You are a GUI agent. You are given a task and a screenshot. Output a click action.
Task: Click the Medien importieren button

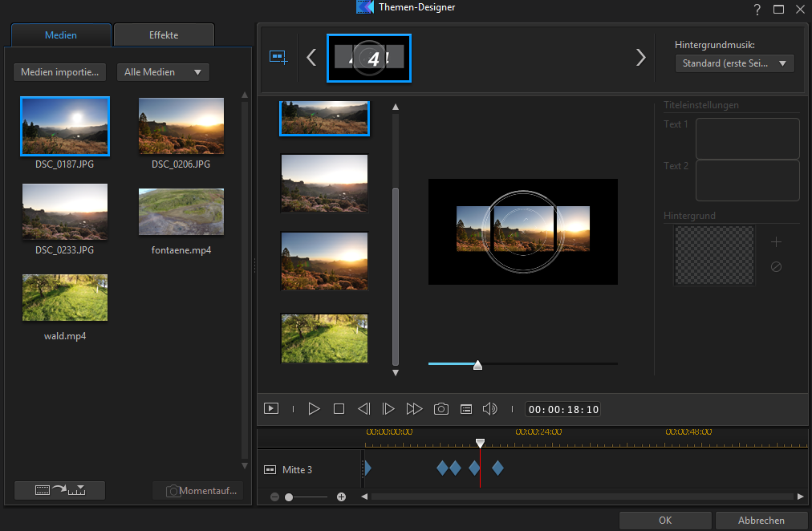[x=59, y=72]
